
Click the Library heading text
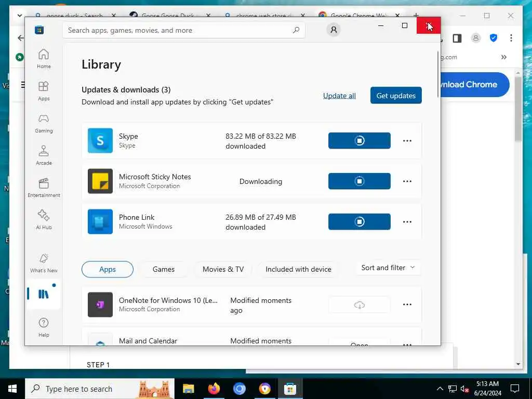pyautogui.click(x=101, y=64)
